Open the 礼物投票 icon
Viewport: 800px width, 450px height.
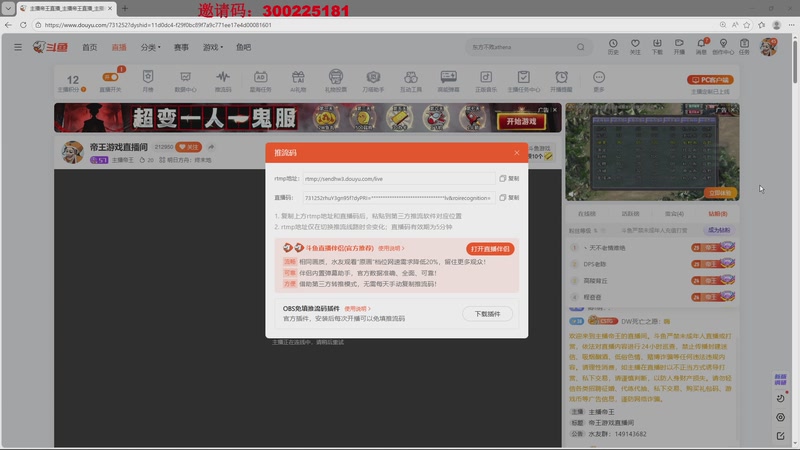pyautogui.click(x=336, y=81)
